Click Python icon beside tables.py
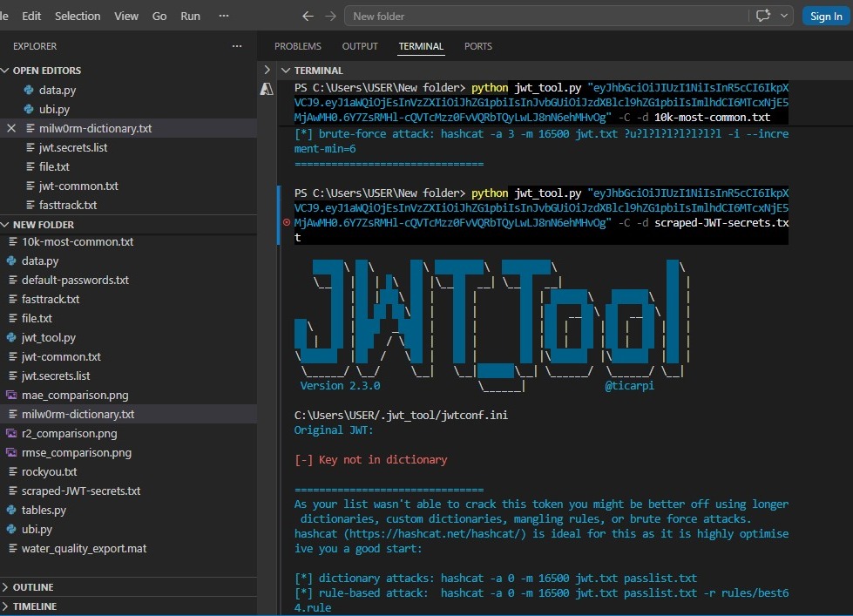Image resolution: width=853 pixels, height=616 pixels. [11, 511]
